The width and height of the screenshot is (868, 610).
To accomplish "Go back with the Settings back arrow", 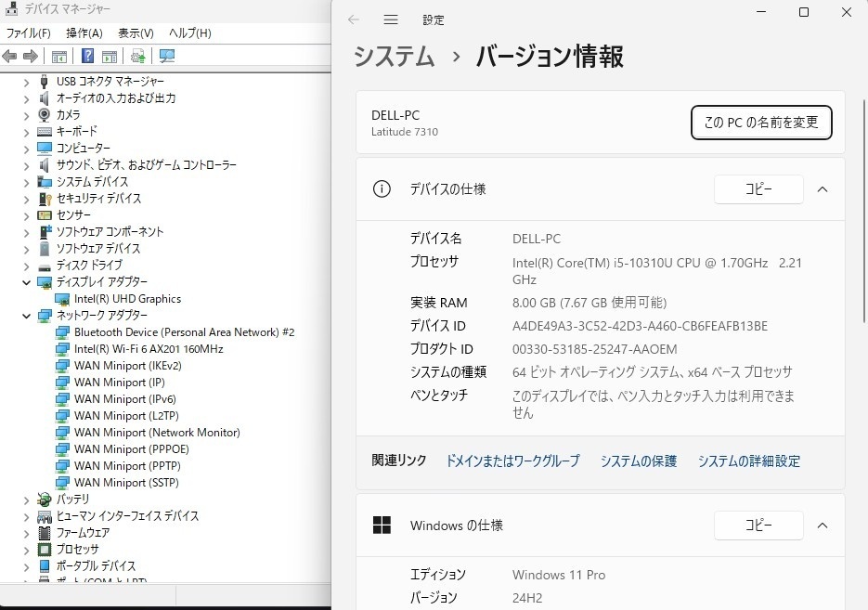I will tap(354, 19).
